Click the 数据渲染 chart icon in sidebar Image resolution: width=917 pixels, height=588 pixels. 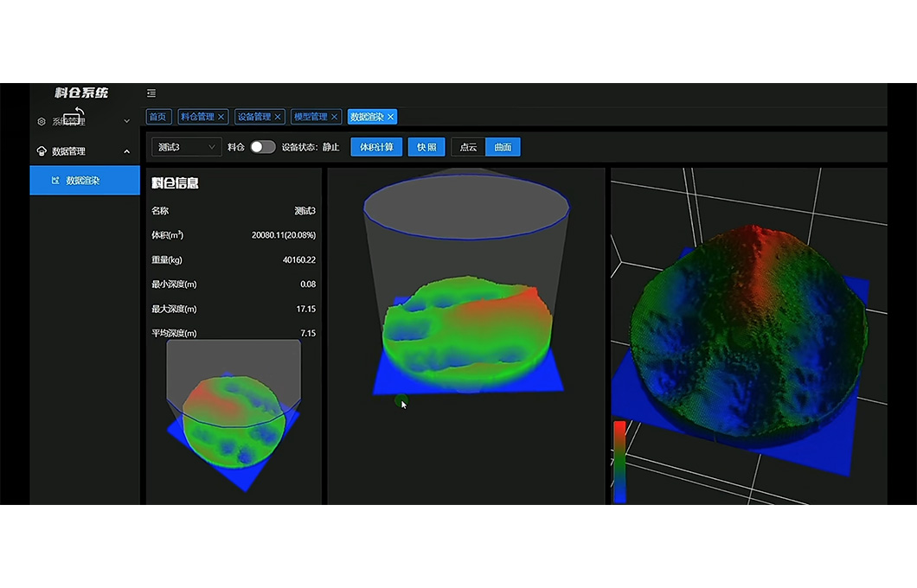[55, 181]
